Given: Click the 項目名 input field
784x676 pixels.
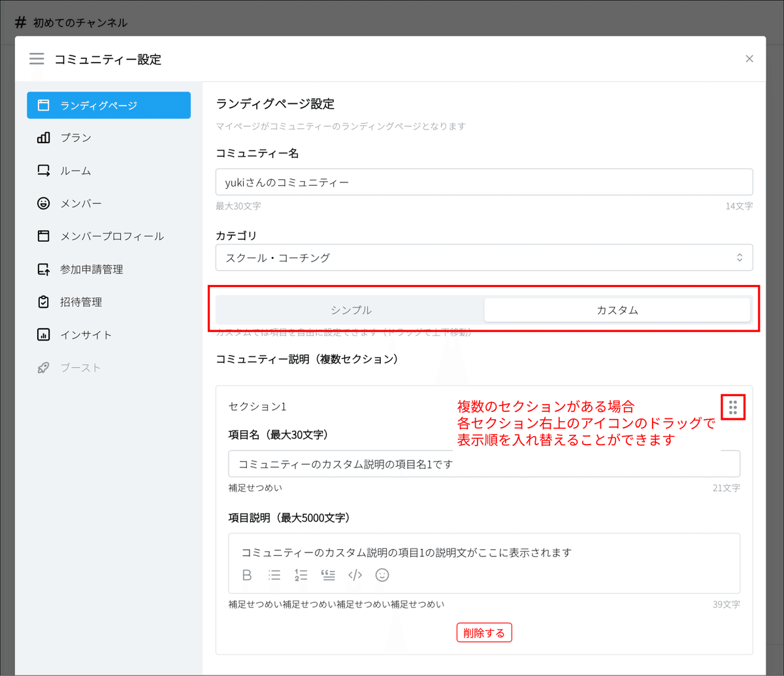Looking at the screenshot, I should (x=484, y=464).
